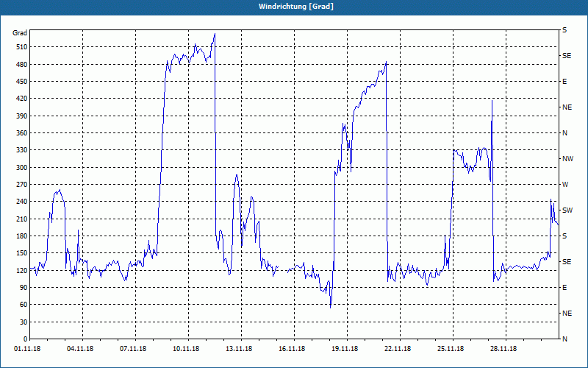Image resolution: width=588 pixels, height=368 pixels.
Task: Select the 04.11.18 date label
Action: click(x=80, y=349)
